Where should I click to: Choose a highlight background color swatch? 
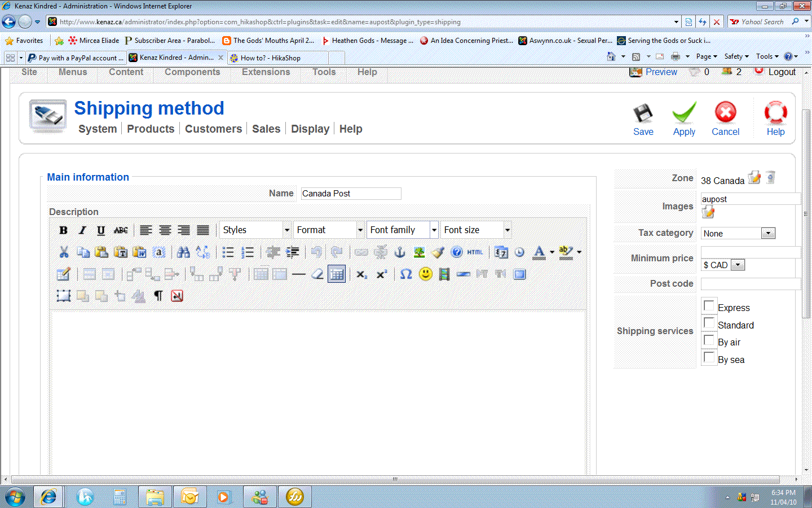pos(566,252)
